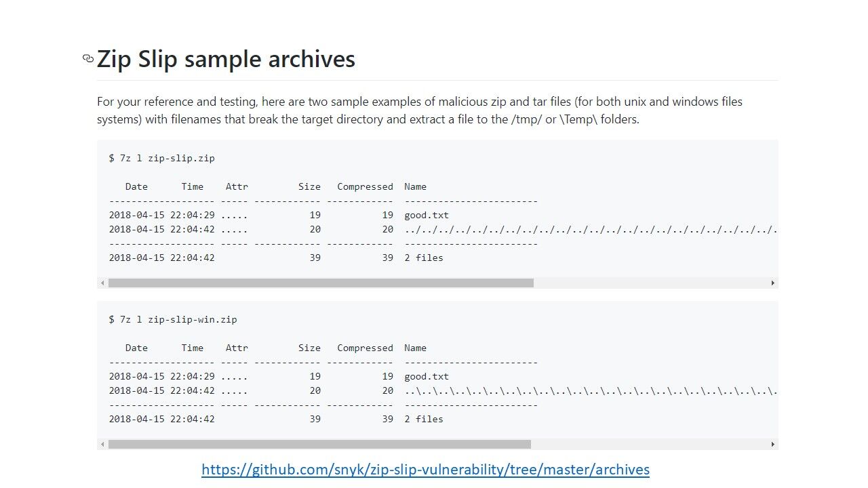The image size is (868, 488).
Task: Click the Compressed column header in second listing
Action: tap(365, 348)
